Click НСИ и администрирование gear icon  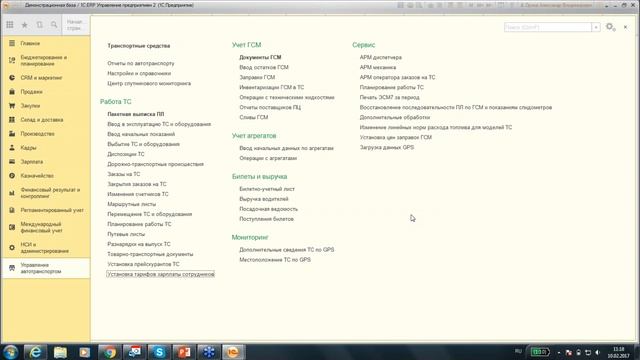tap(12, 247)
